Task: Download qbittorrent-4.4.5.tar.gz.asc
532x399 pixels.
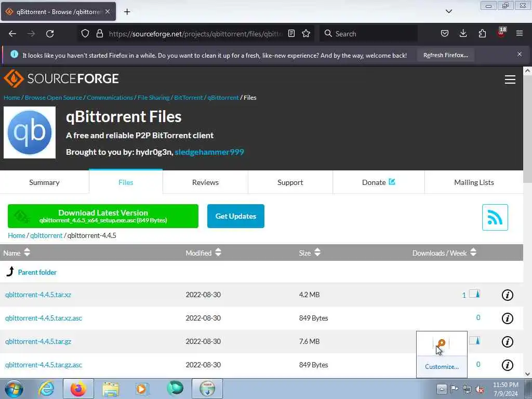Action: tap(44, 365)
